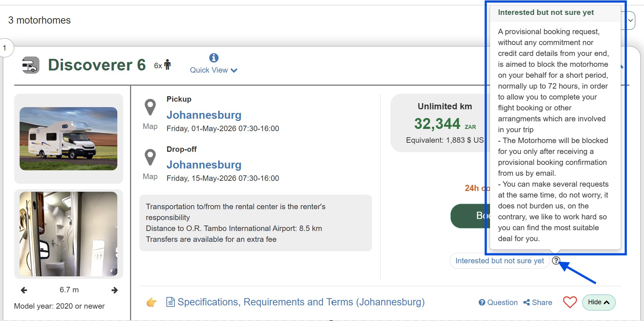Click the drop-off location Map pin icon
This screenshot has height=321, width=644.
click(x=150, y=158)
